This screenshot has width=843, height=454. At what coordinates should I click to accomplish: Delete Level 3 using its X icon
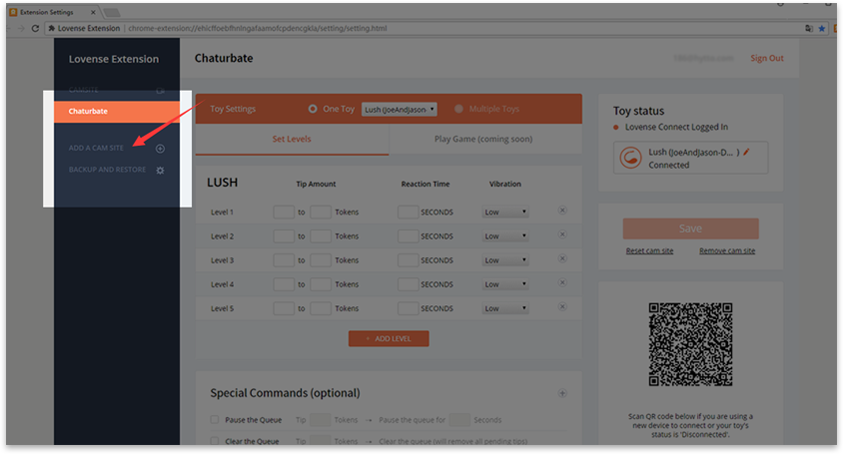pyautogui.click(x=562, y=259)
